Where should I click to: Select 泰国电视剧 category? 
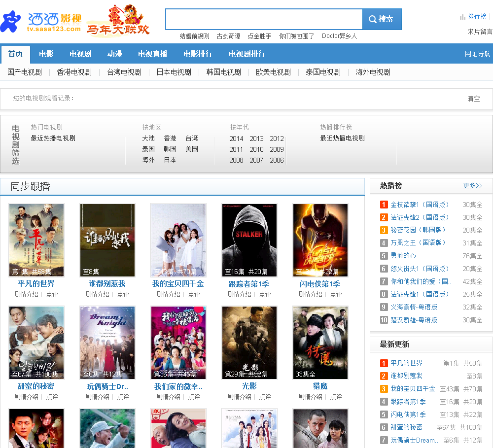[x=323, y=72]
